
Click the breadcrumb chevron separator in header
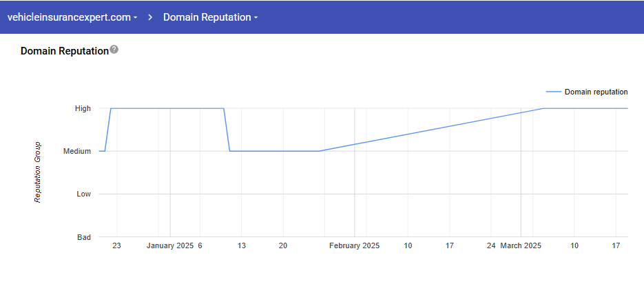pos(150,17)
